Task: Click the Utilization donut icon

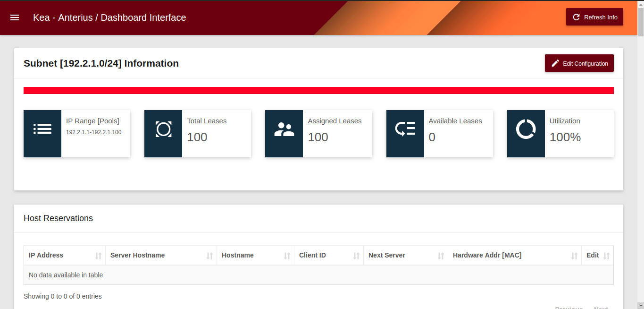Action: [526, 129]
